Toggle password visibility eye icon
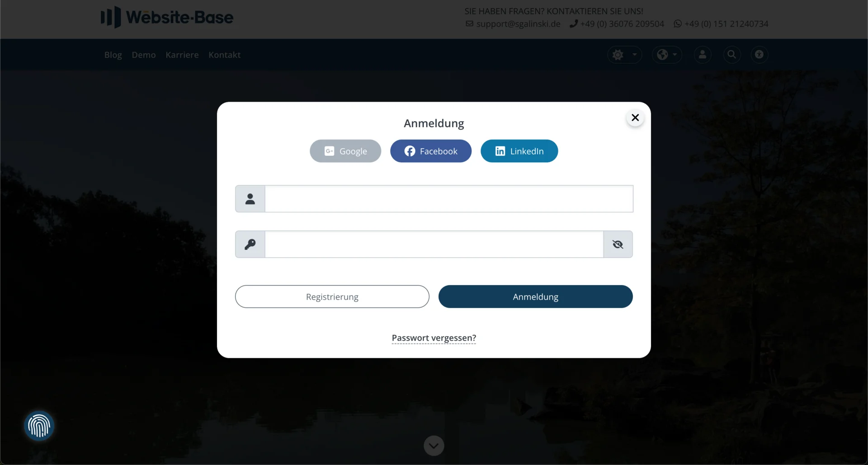The width and height of the screenshot is (868, 465). tap(618, 244)
